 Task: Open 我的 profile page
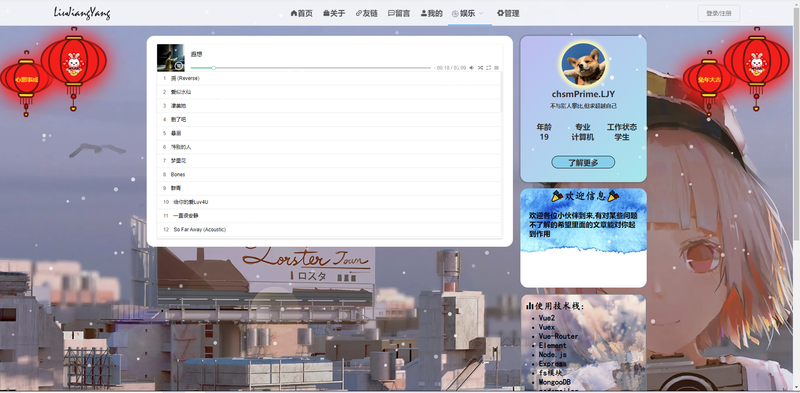click(x=432, y=13)
